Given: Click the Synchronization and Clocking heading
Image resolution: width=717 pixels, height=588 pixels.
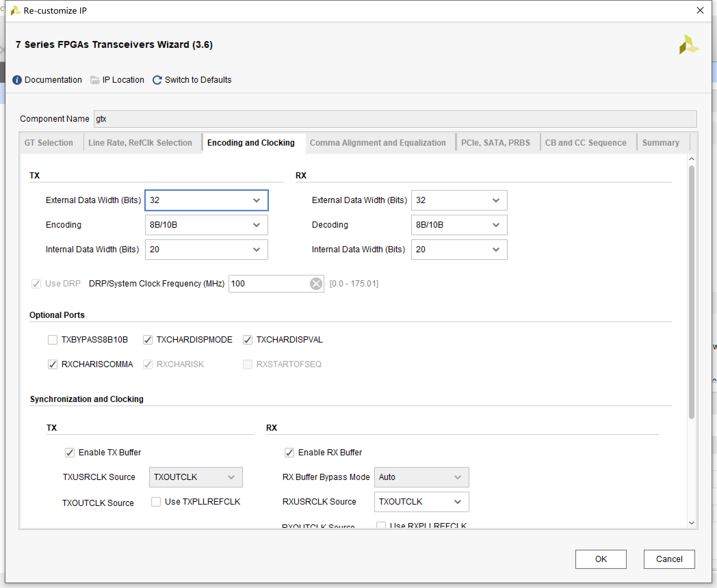Looking at the screenshot, I should (x=87, y=399).
